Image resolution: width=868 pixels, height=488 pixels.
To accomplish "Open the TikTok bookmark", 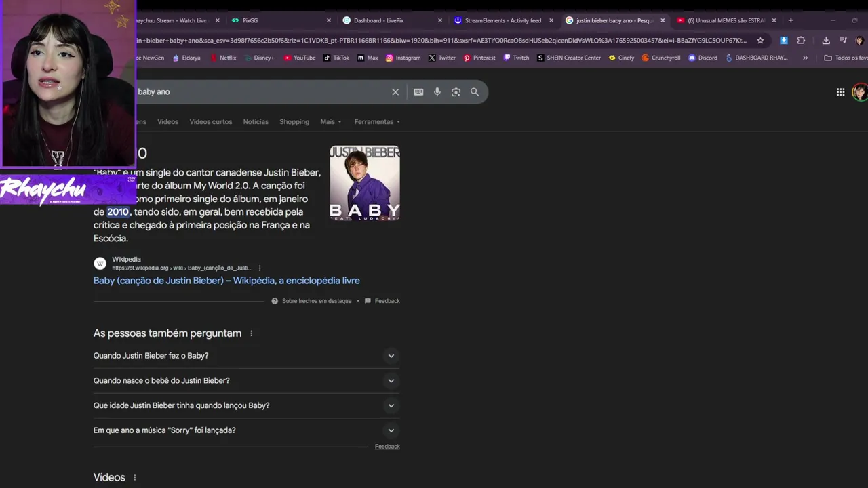I will [336, 58].
